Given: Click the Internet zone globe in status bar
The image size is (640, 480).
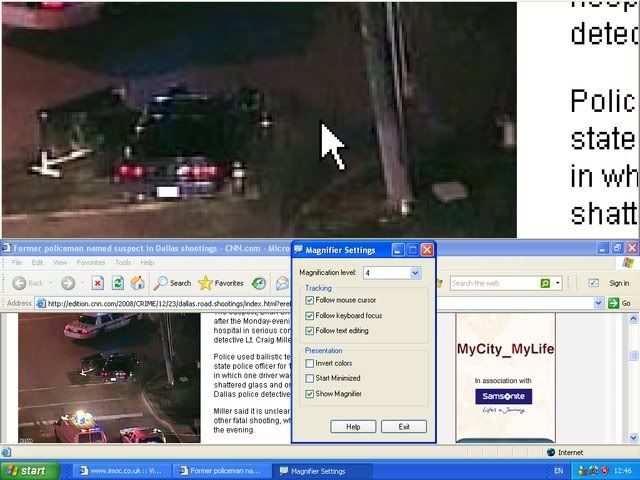Looking at the screenshot, I should [551, 452].
